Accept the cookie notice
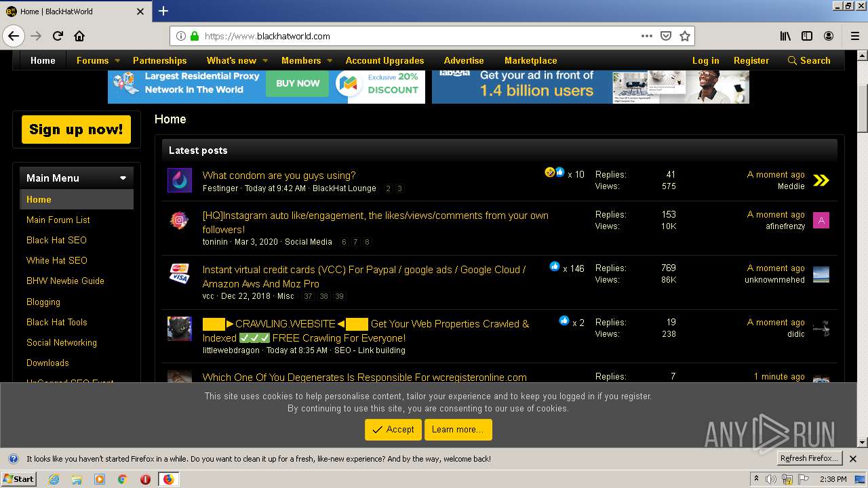Screen dimensions: 868x488 (x=393, y=430)
